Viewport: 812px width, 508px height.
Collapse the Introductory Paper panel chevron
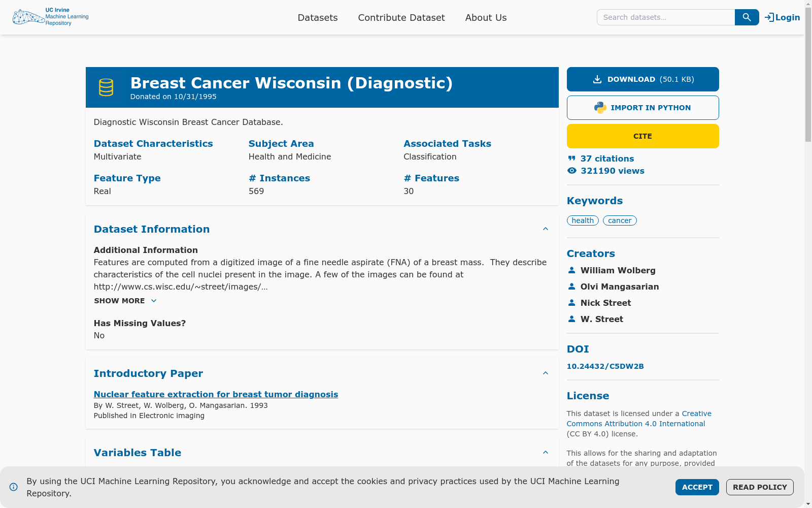(546, 373)
